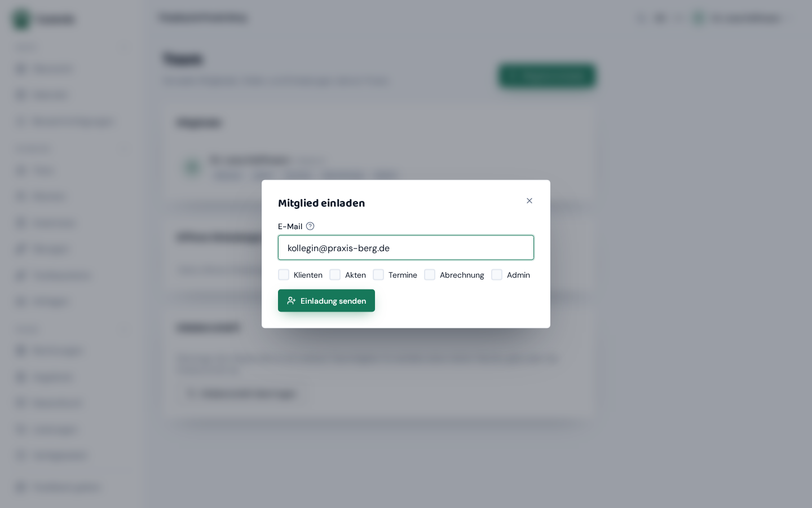812x508 pixels.
Task: Click the green app logo in the sidebar
Action: click(21, 19)
